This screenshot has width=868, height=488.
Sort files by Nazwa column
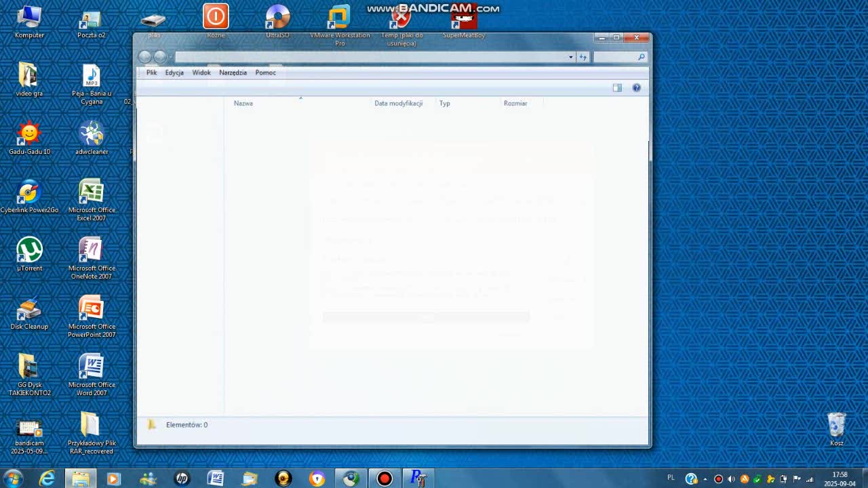tap(243, 103)
